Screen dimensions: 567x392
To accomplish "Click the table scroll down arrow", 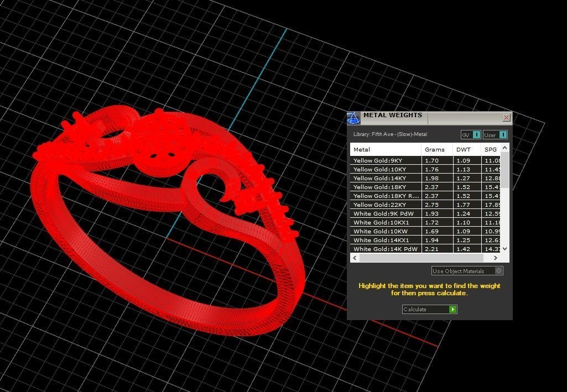I will click(x=505, y=249).
